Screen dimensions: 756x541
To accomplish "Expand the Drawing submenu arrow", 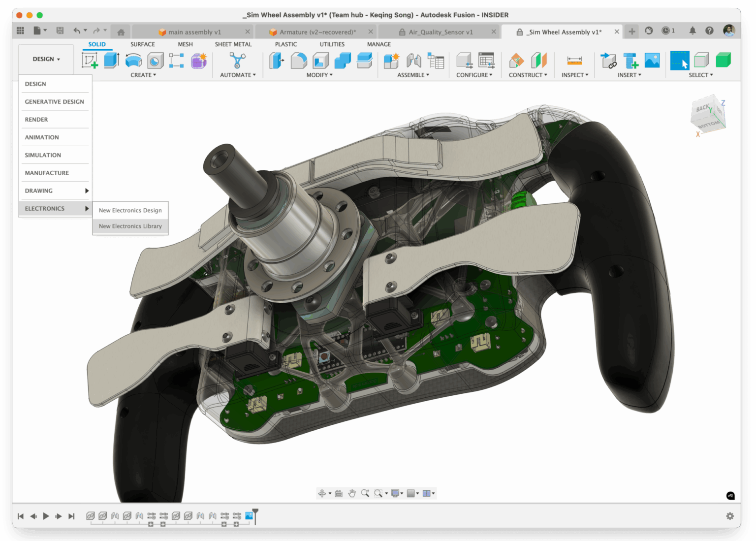I will tap(87, 191).
